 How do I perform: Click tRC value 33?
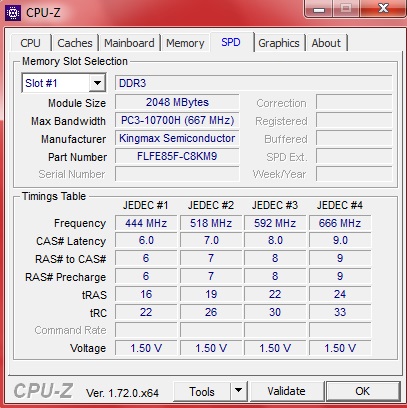coord(340,312)
